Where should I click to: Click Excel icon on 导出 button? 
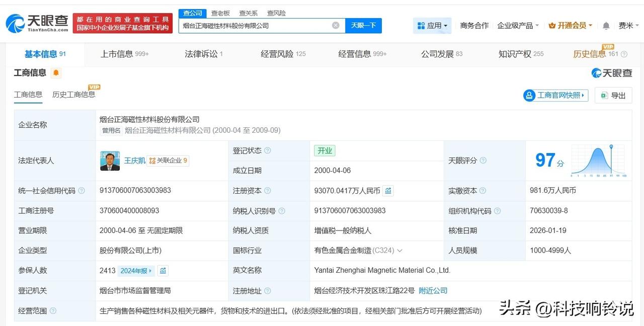604,95
